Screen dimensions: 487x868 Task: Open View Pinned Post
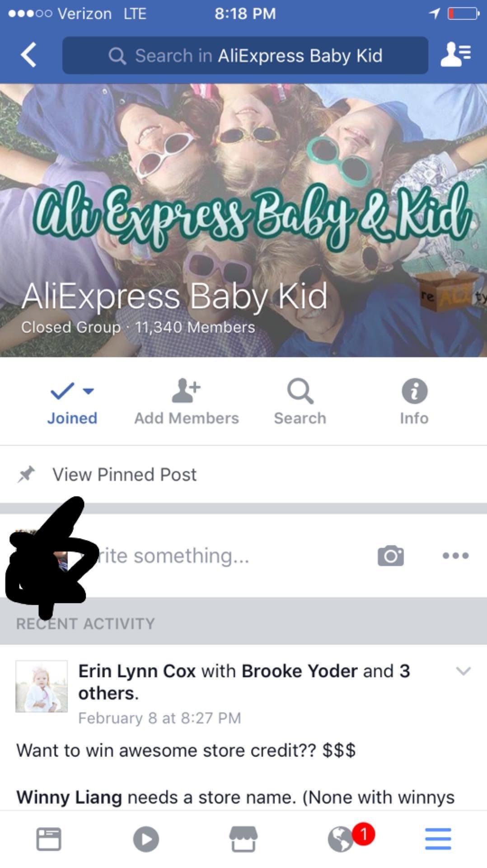[243, 474]
